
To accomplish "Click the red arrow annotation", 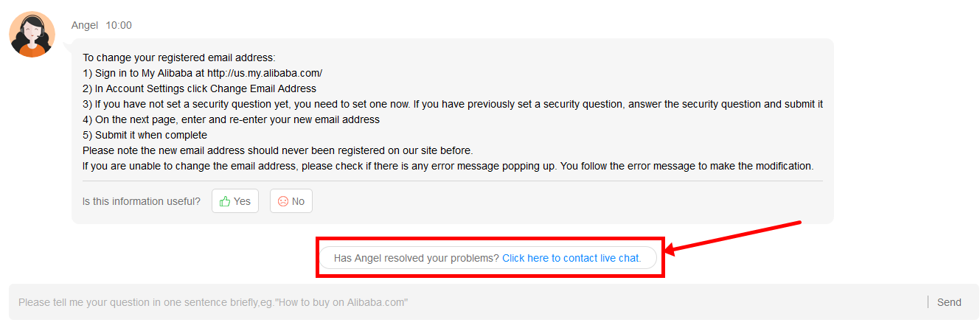I will click(734, 236).
